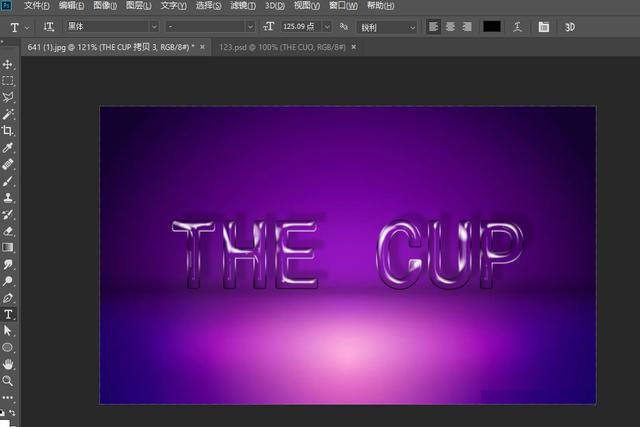Select the Zoom tool
Viewport: 640px width, 427px height.
click(8, 381)
